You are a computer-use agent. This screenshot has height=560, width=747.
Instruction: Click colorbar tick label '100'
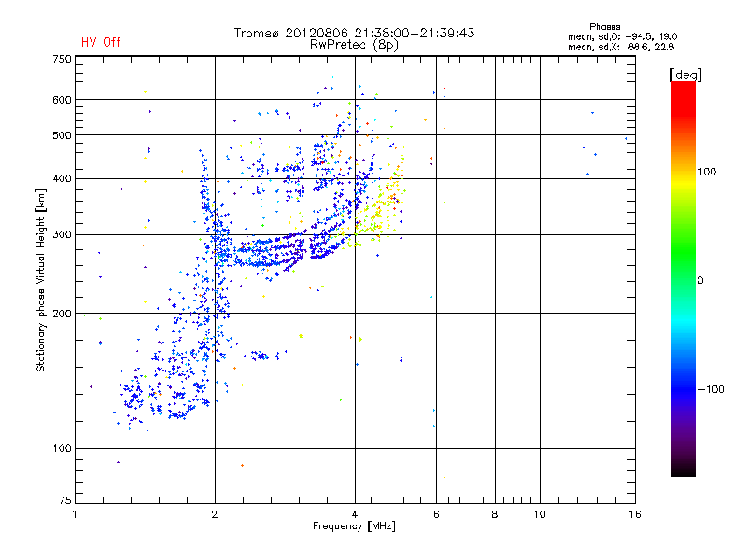[707, 172]
